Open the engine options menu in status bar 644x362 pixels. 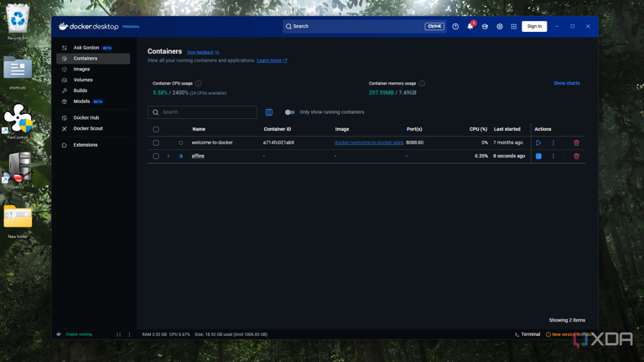[129, 334]
